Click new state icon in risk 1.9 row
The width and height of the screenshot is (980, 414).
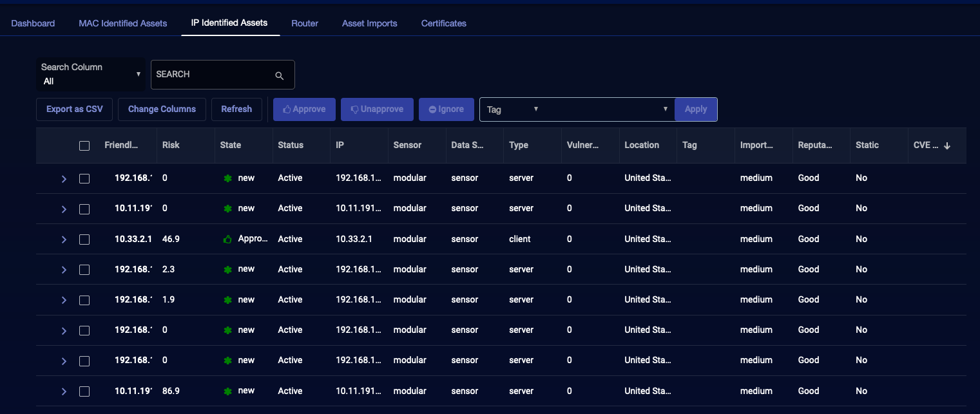227,300
